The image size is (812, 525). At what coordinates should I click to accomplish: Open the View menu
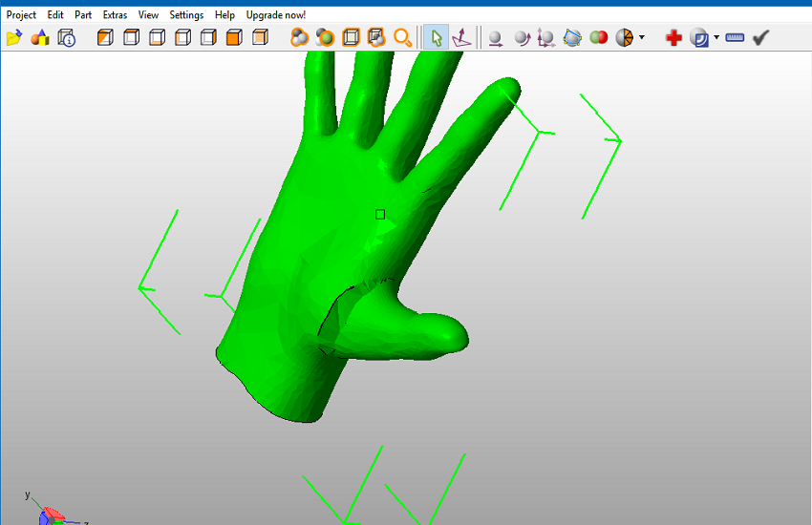click(148, 15)
